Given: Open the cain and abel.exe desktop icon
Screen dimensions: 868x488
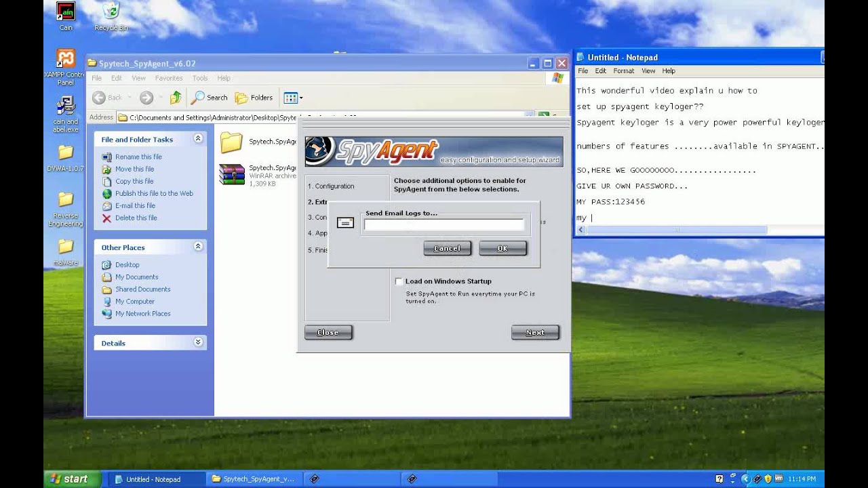Looking at the screenshot, I should pyautogui.click(x=66, y=114).
